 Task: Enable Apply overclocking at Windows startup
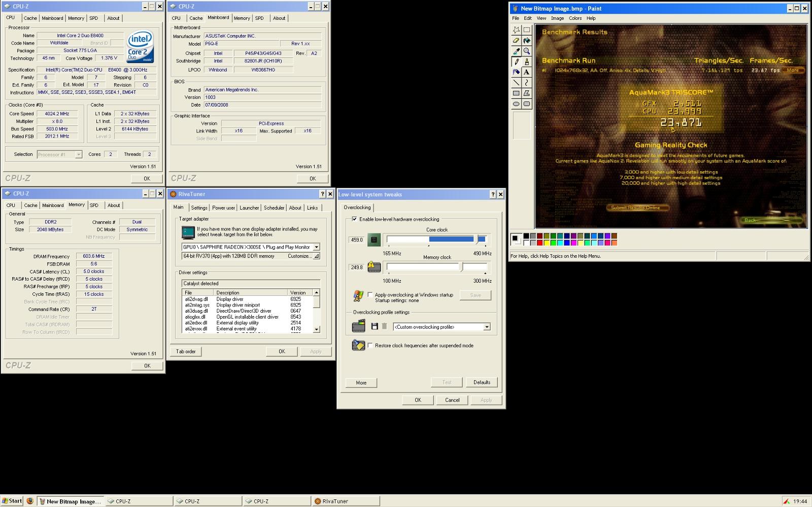(370, 294)
